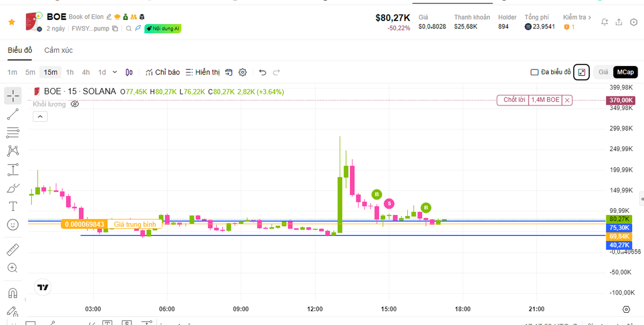
Task: Click the share icon in the header
Action: (619, 22)
